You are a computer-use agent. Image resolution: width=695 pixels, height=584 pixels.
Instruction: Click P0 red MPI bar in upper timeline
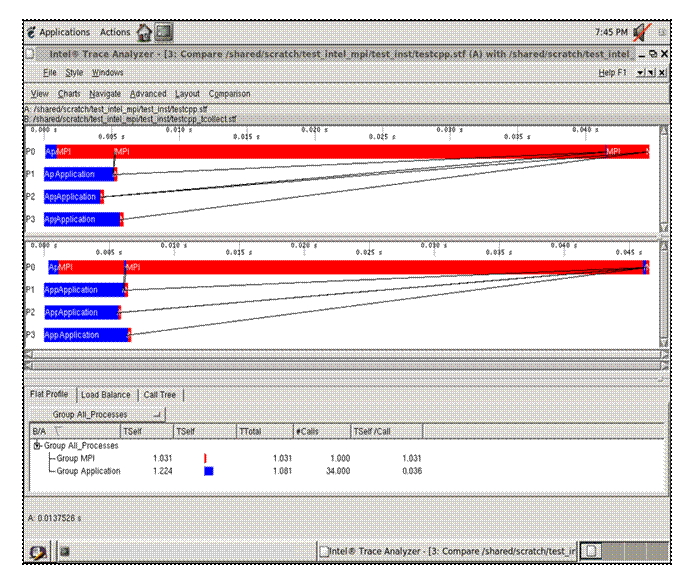click(359, 152)
